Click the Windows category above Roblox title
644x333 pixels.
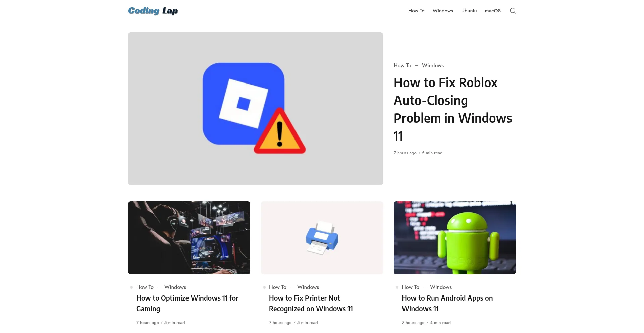click(x=433, y=65)
